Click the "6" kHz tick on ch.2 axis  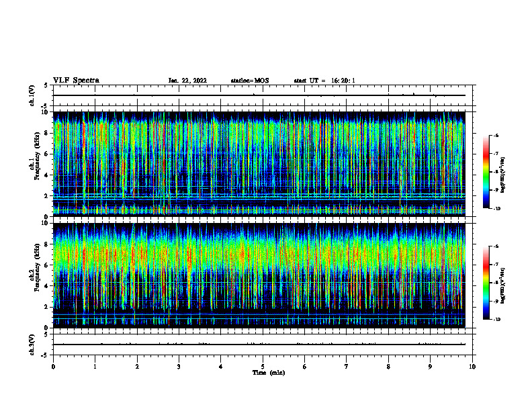click(46, 265)
